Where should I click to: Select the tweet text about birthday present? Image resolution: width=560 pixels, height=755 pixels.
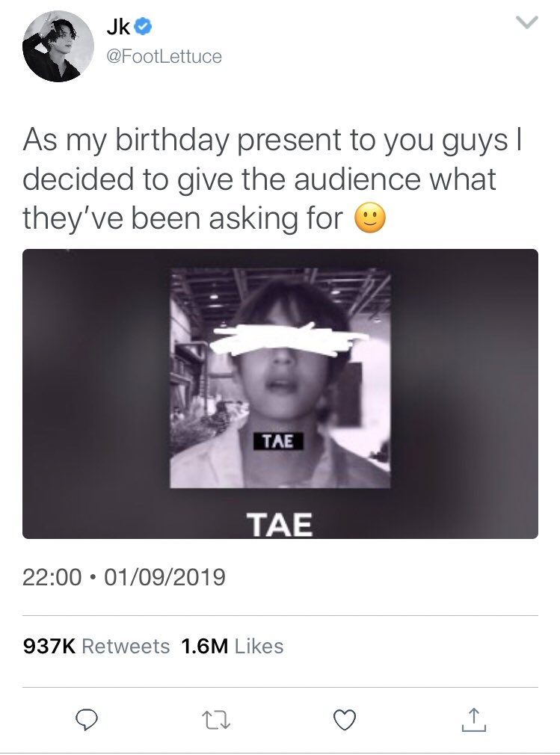(x=273, y=179)
